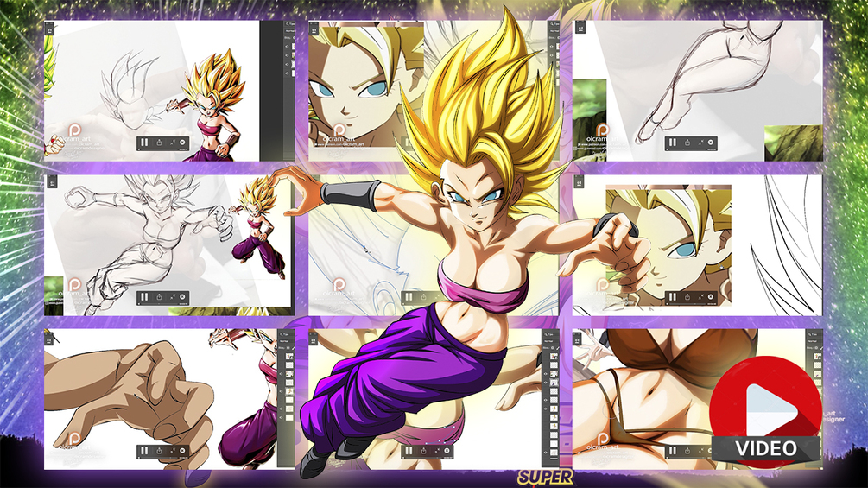Open Normal blend dropdown in head-sketch panel

pos(290,31)
